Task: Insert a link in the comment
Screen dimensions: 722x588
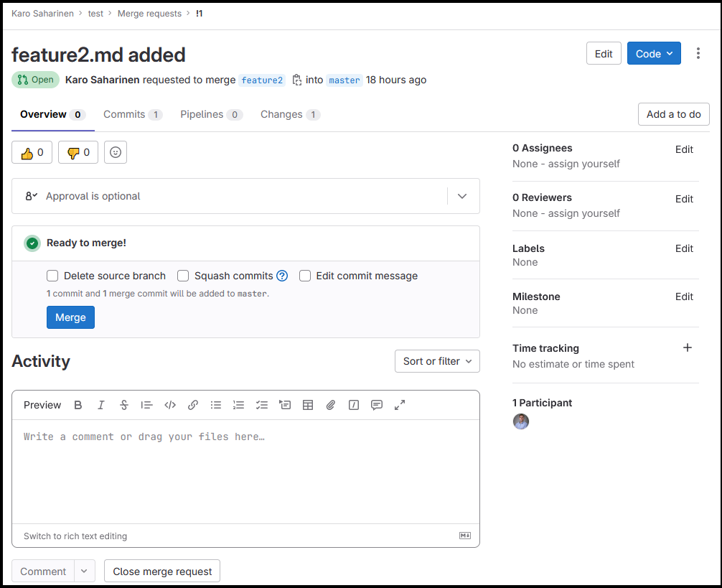Action: tap(193, 405)
